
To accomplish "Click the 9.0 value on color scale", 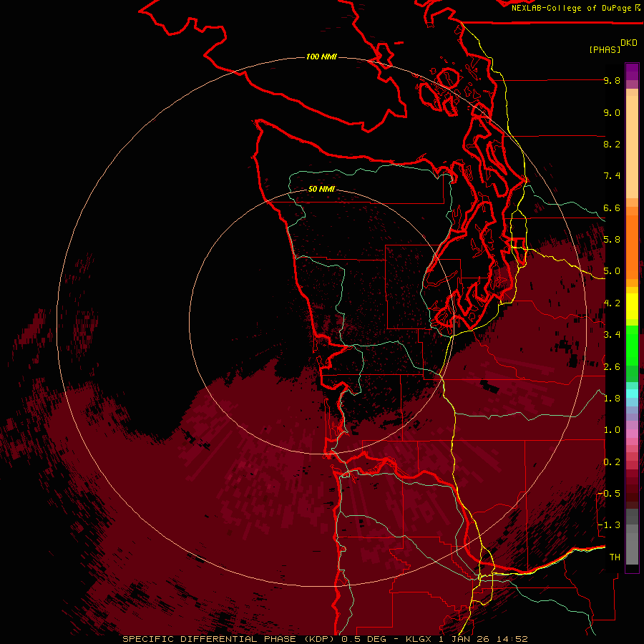I will coord(612,112).
